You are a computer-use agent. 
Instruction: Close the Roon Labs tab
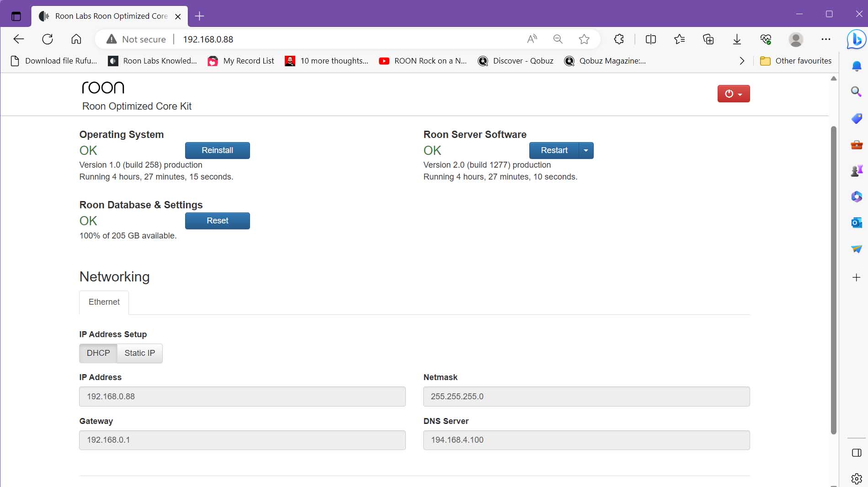tap(178, 16)
